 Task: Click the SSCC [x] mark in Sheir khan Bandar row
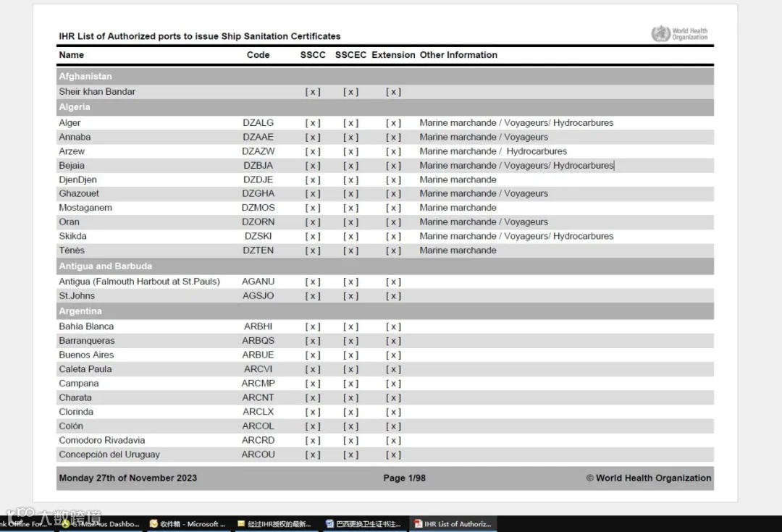(x=313, y=92)
